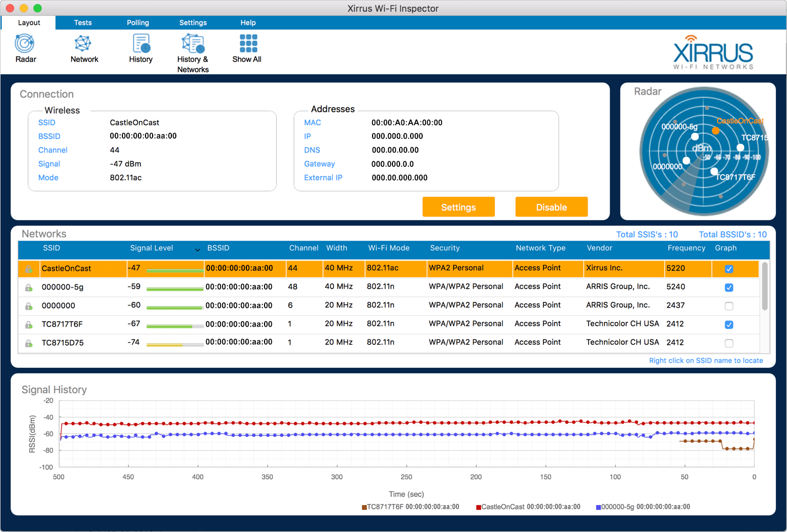Click the Networks list vertical scrollbar
This screenshot has width=787, height=532.
coord(764,286)
